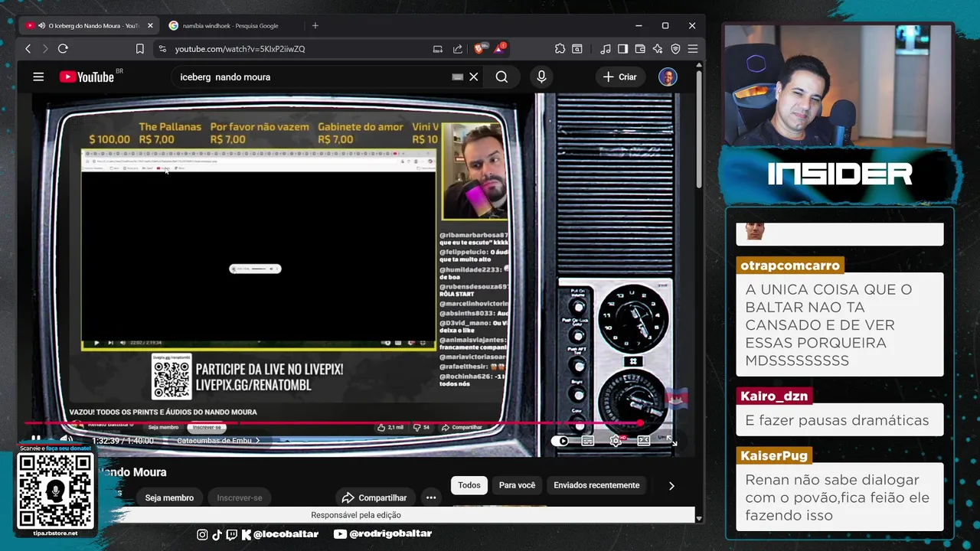Click the Compartilhar button below the video

click(x=374, y=497)
